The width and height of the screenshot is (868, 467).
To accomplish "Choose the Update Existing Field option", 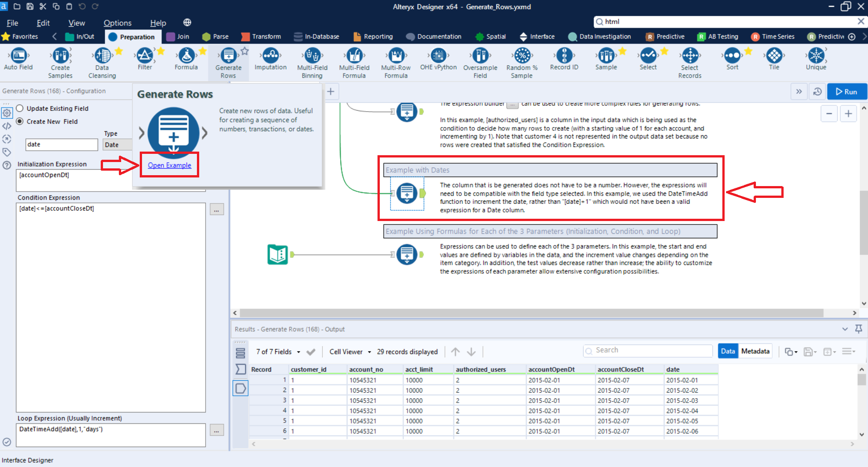I will [20, 108].
